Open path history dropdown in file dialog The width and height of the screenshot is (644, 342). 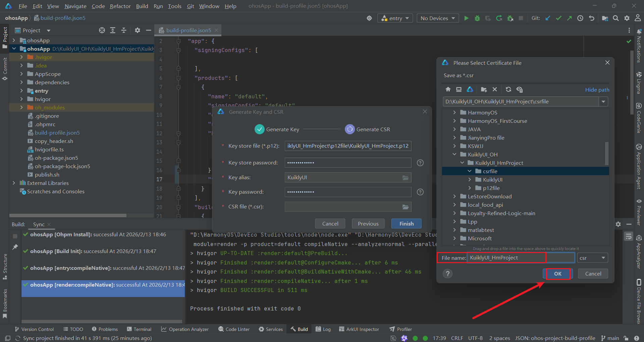[603, 101]
